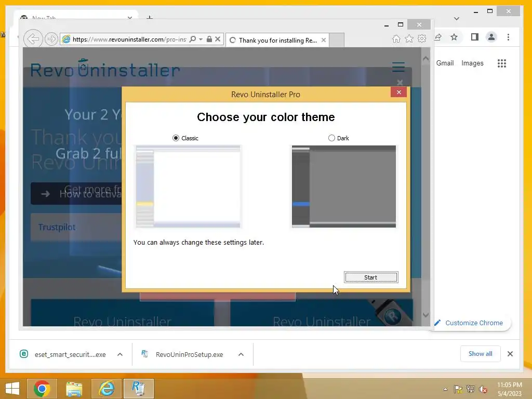Click the Start button in Revo dialog
This screenshot has height=399, width=532.
click(x=371, y=277)
